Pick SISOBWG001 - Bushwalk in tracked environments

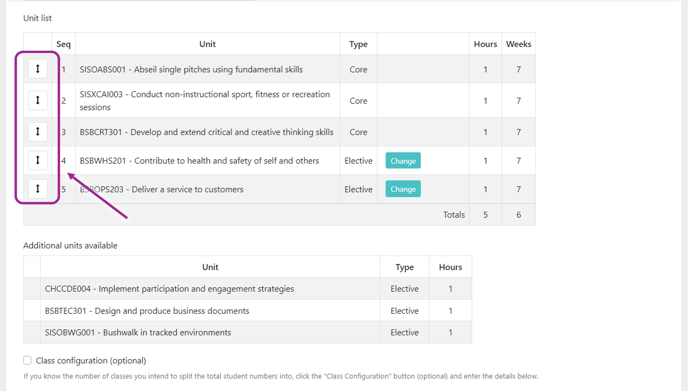pos(138,333)
